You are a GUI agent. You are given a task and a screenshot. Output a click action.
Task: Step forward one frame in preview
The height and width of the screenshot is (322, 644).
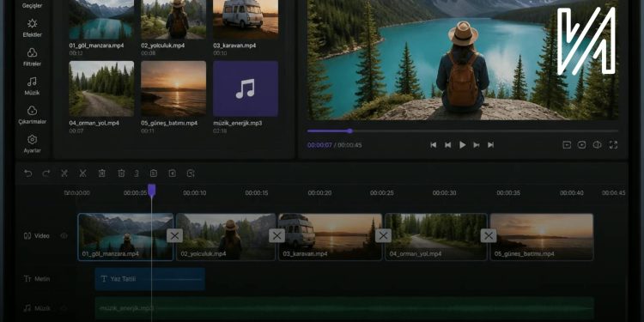click(x=477, y=145)
